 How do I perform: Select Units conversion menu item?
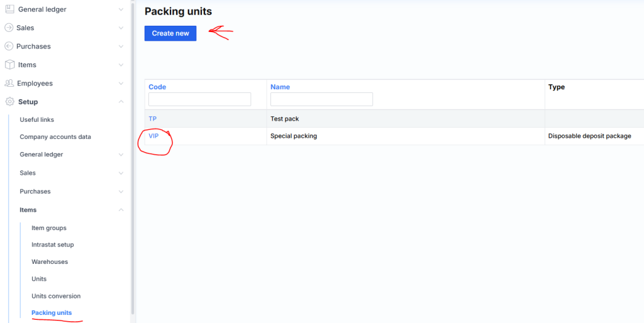pos(56,296)
